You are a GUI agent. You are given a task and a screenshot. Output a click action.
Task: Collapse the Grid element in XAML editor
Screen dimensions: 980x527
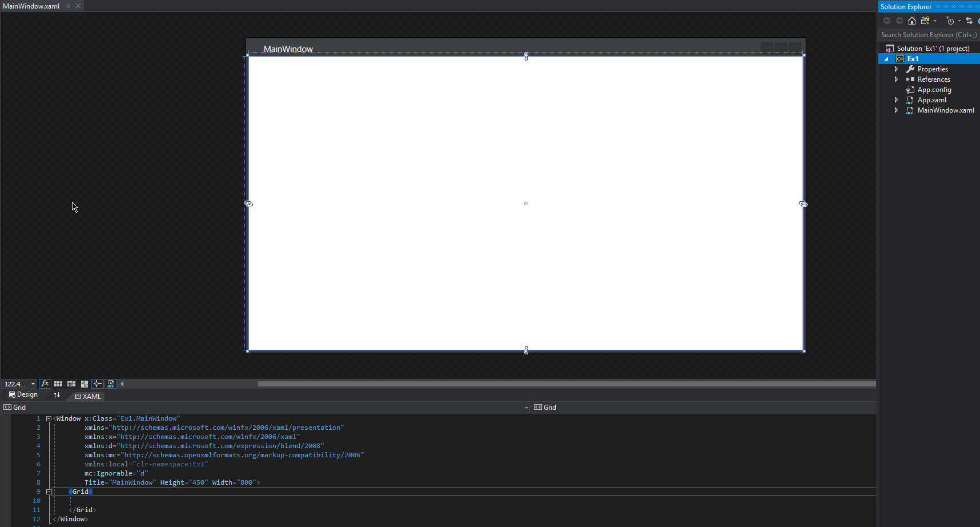coord(49,492)
